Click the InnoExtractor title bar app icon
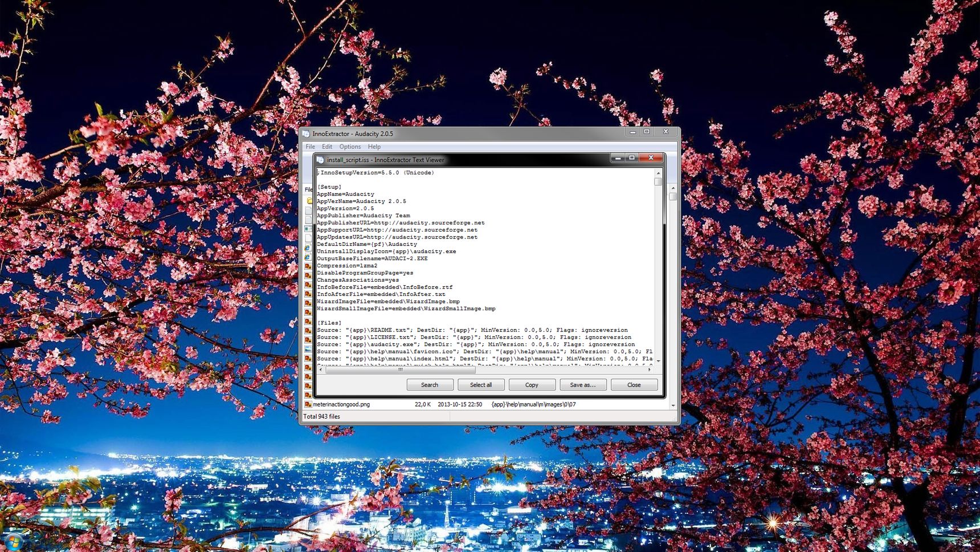The height and width of the screenshot is (552, 980). (307, 133)
